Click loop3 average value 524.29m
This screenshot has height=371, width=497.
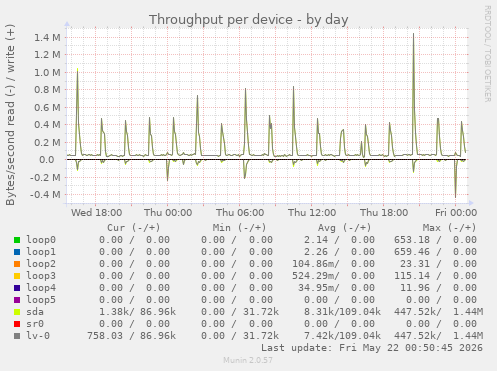(x=316, y=276)
